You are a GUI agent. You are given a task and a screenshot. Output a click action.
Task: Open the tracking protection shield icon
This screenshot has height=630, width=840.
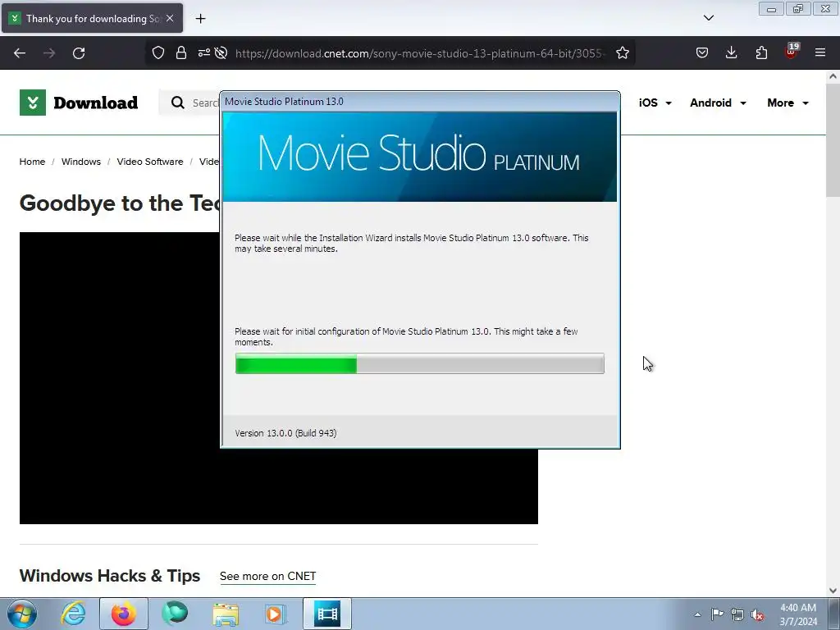click(158, 52)
